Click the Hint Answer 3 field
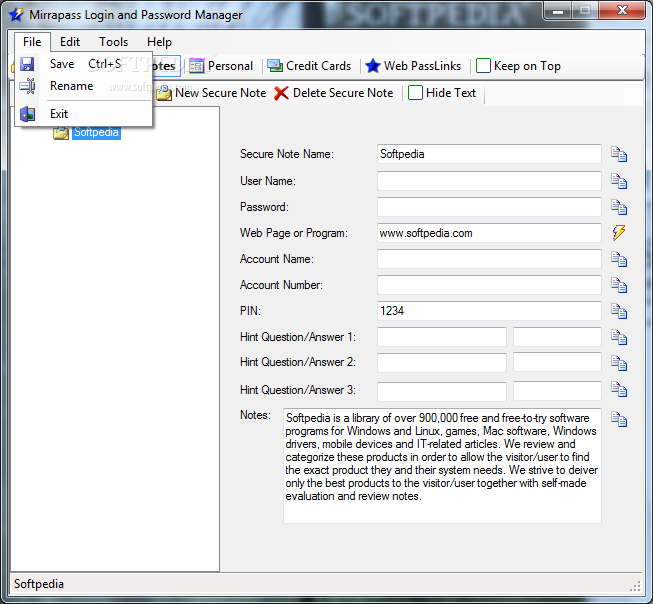Image resolution: width=653 pixels, height=604 pixels. 557,391
